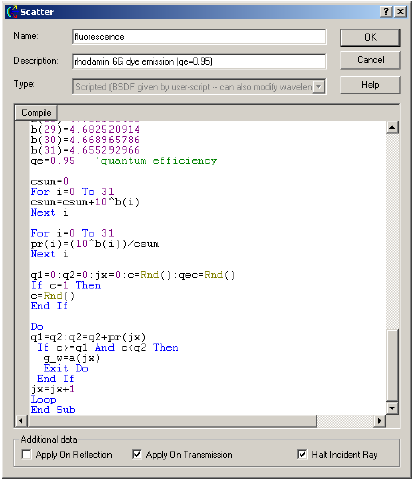This screenshot has height=479, width=412.
Task: Click the OK button
Action: pos(370,37)
